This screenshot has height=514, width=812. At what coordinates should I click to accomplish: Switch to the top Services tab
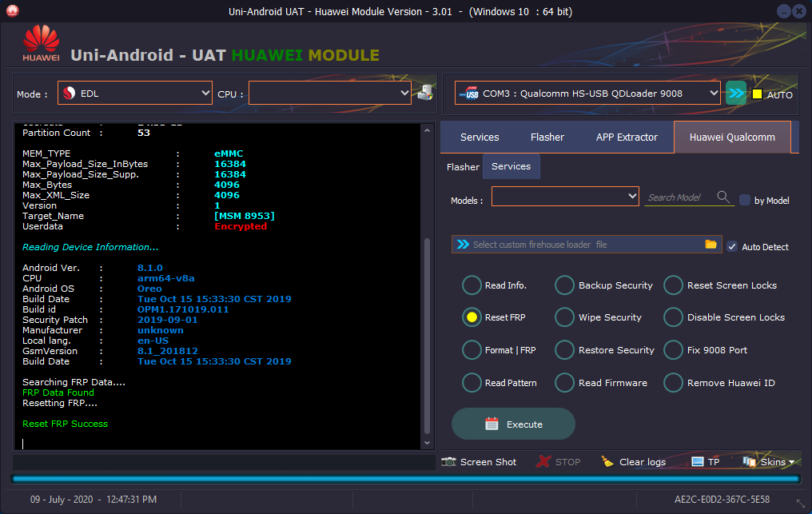[480, 137]
